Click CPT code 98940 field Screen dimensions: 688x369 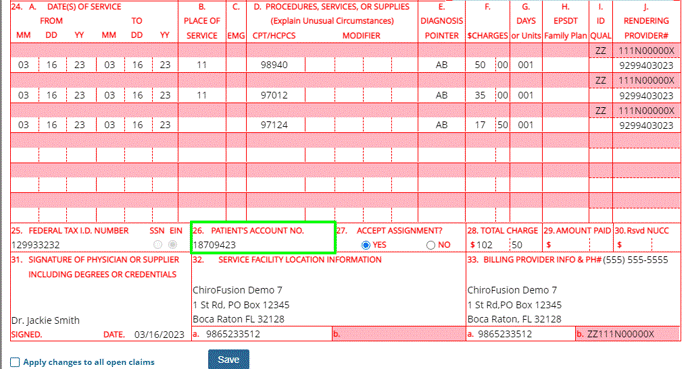[276, 65]
